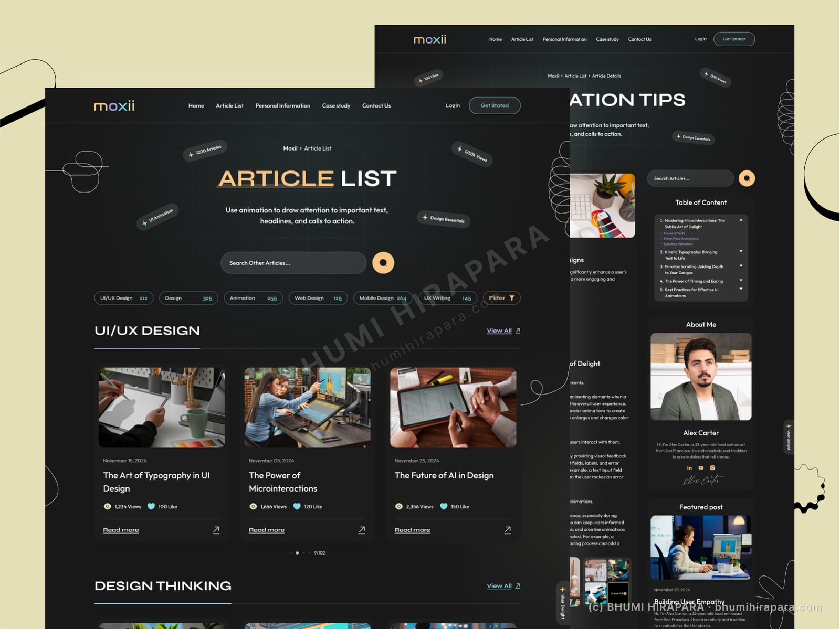Select the Design 325 category chip
840x629 pixels.
[x=188, y=298]
